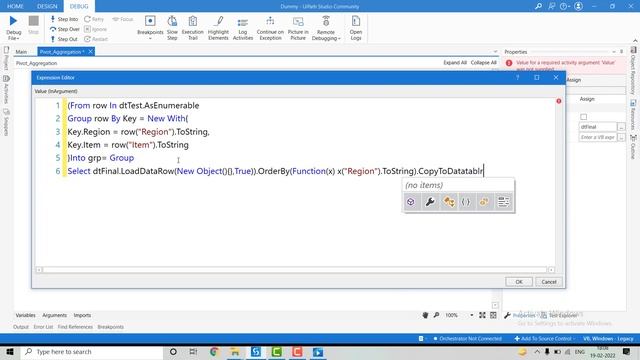Open File Explorer from taskbar
Viewport: 640px width, 360px height.
pyautogui.click(x=235, y=352)
